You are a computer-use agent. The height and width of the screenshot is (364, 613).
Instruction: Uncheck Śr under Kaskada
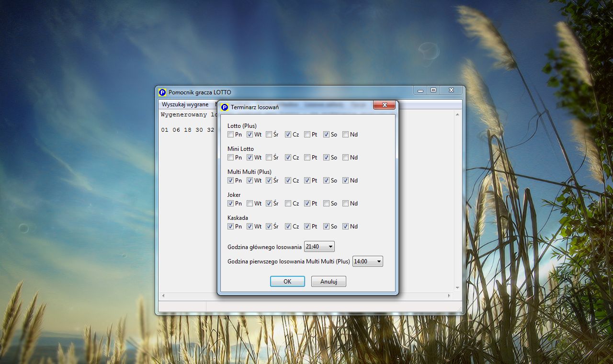coord(269,227)
